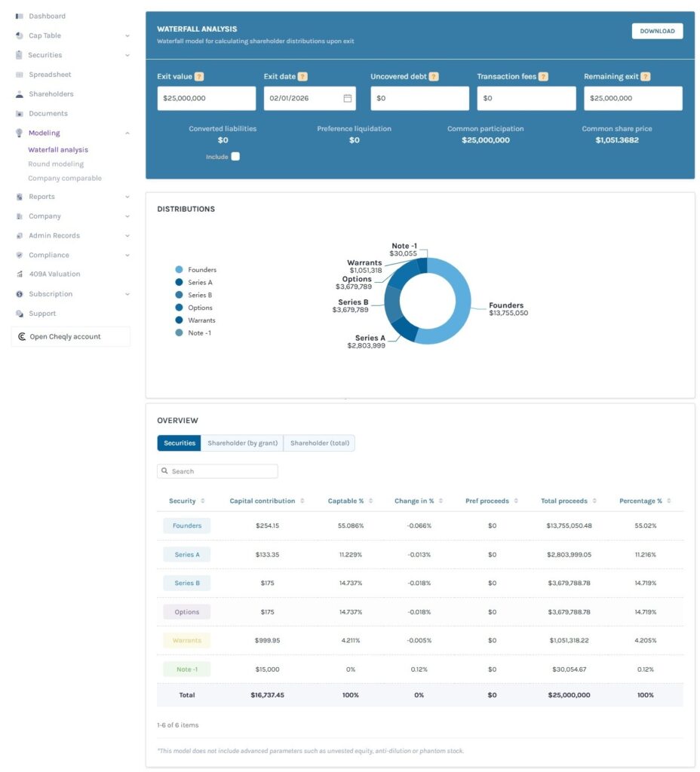The width and height of the screenshot is (700, 772).
Task: Select the 409A Valuation sidebar icon
Action: [x=20, y=274]
